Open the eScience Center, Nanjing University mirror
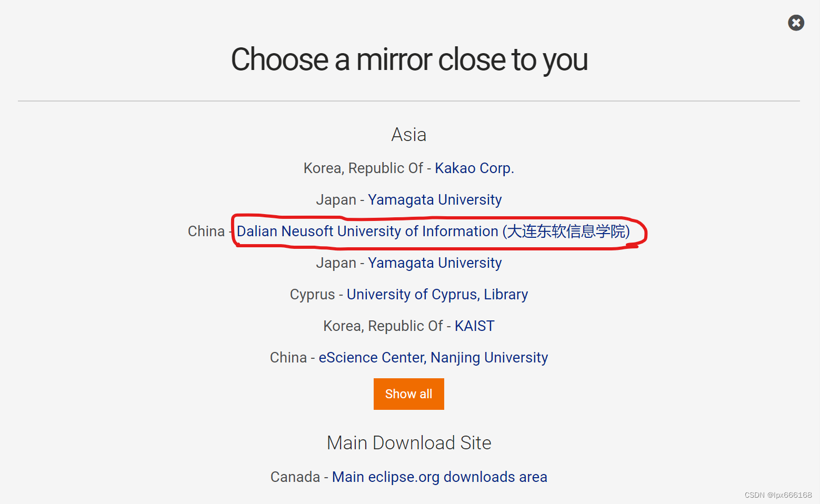 pyautogui.click(x=433, y=357)
